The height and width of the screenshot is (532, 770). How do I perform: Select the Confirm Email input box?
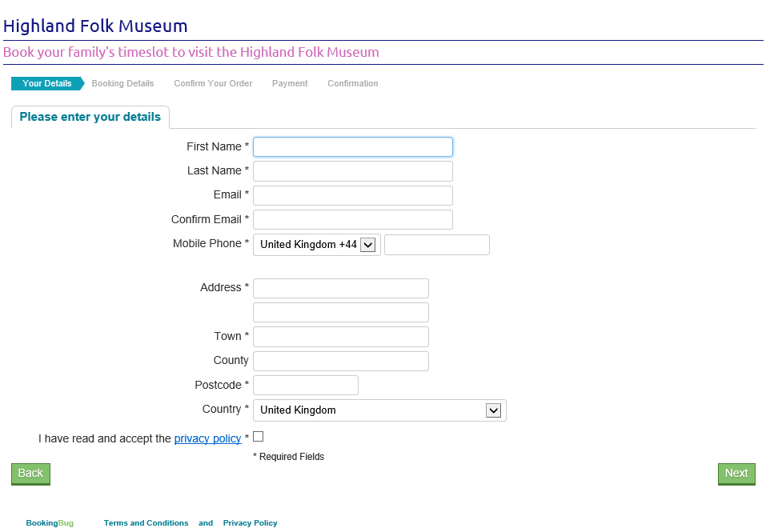353,220
